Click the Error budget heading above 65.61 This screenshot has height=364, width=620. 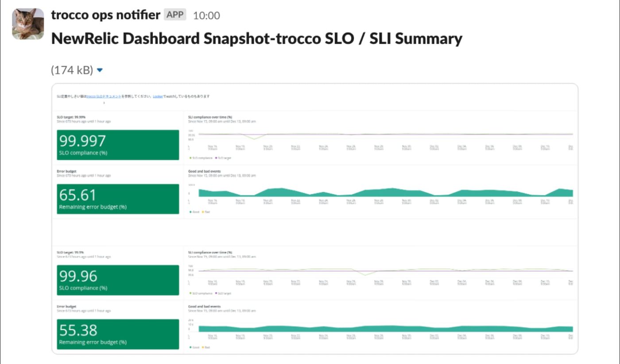tap(66, 171)
